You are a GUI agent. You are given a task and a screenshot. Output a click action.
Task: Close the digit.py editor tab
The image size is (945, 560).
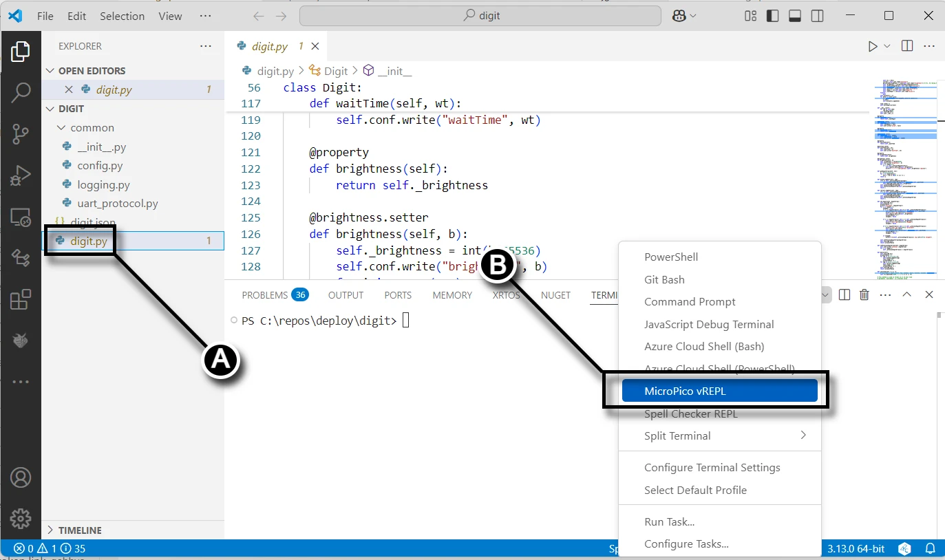point(315,46)
